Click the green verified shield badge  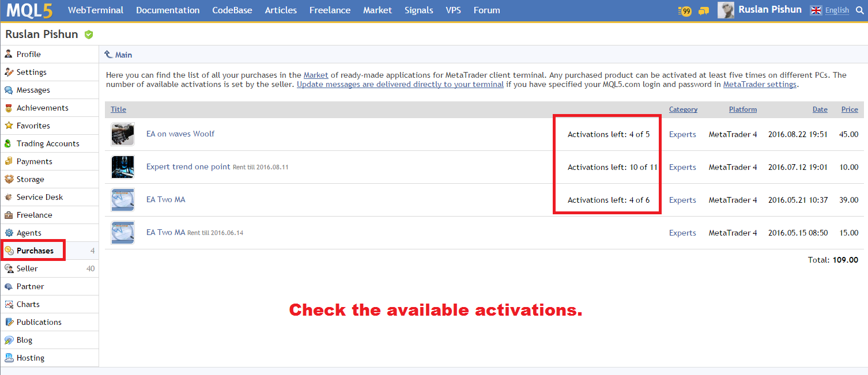tap(88, 35)
